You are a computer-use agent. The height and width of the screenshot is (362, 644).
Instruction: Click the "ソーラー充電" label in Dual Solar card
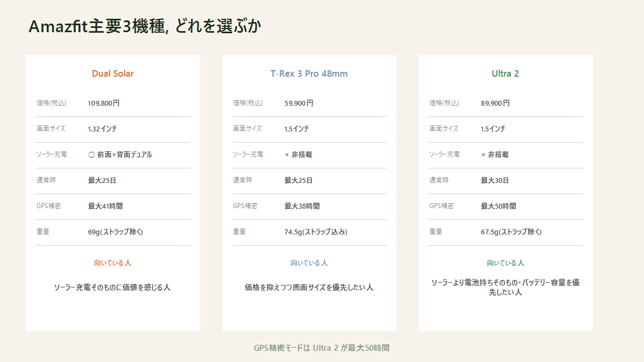pyautogui.click(x=52, y=154)
